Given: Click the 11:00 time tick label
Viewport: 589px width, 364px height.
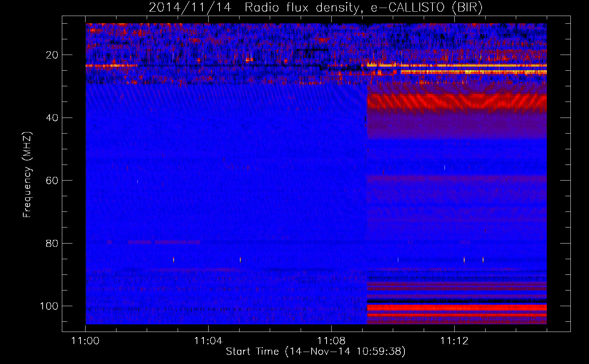Looking at the screenshot, I should (x=86, y=341).
